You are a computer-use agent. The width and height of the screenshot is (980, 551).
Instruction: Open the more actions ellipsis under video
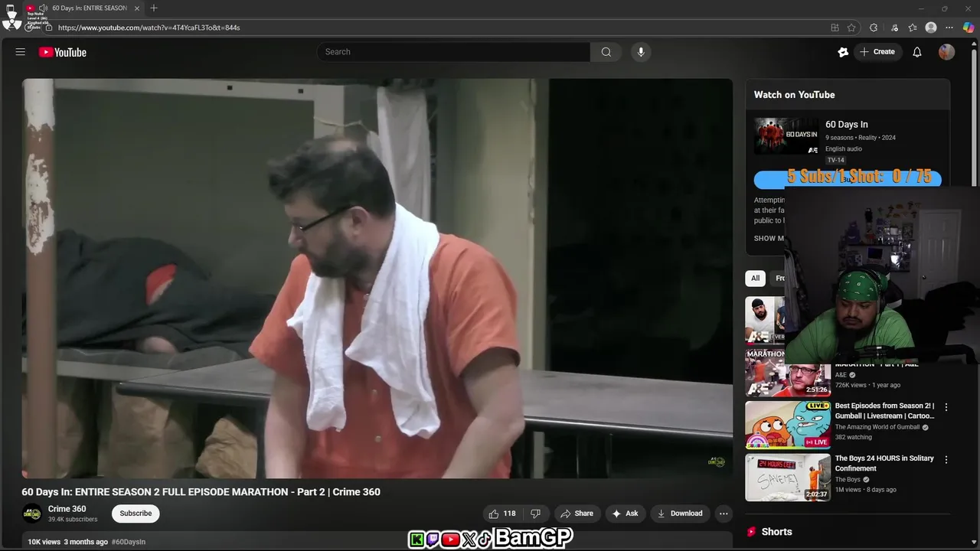724,514
